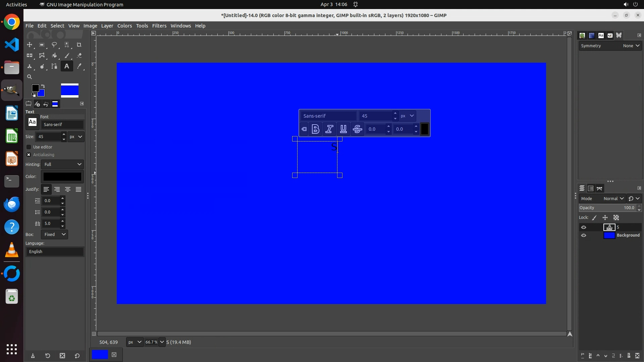644x362 pixels.
Task: Apply underline style in text toolbar
Action: pyautogui.click(x=343, y=129)
